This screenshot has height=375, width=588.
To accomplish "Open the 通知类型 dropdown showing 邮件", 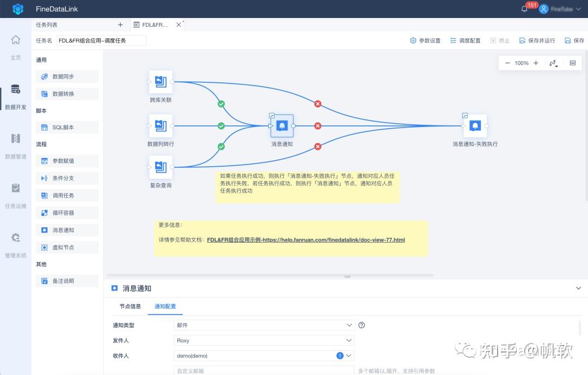I will (264, 325).
